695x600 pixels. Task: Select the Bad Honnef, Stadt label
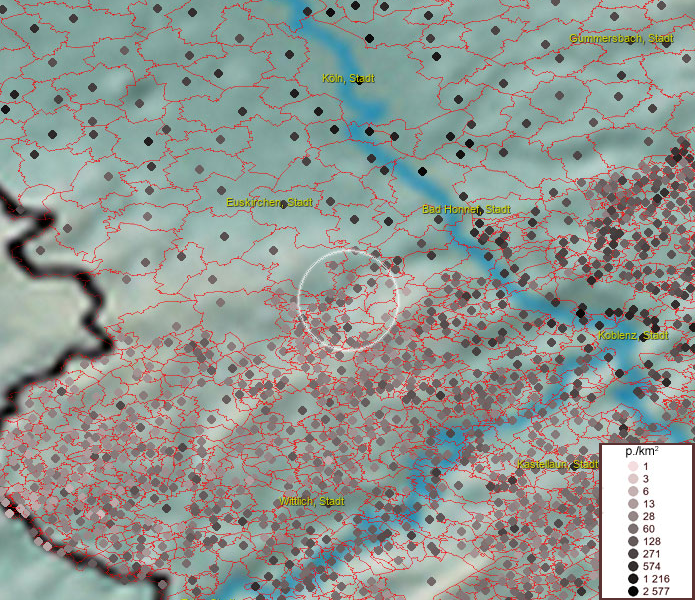coord(466,209)
